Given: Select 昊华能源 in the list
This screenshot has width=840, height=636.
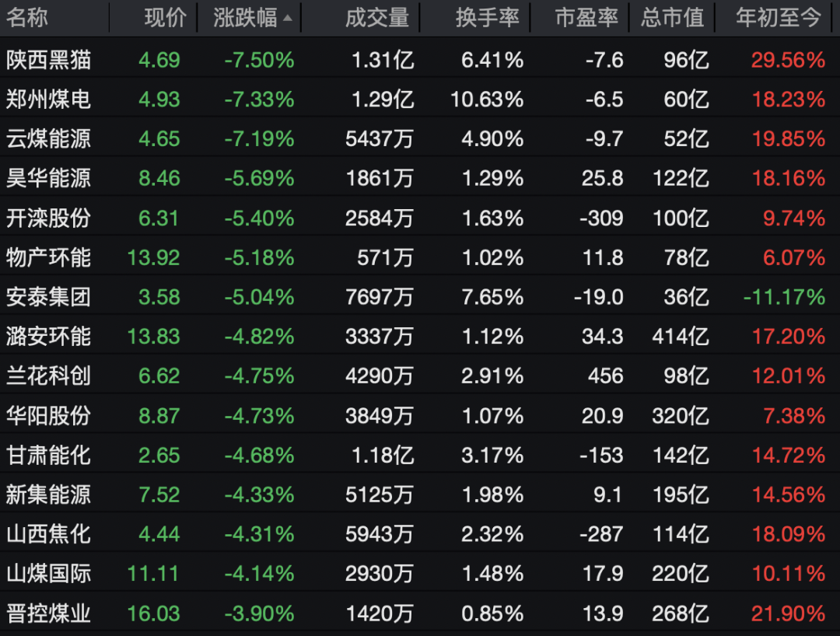Looking at the screenshot, I should [48, 179].
